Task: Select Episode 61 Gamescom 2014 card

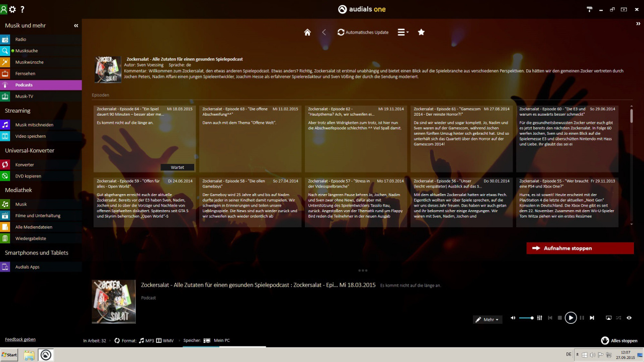Action: pyautogui.click(x=462, y=139)
